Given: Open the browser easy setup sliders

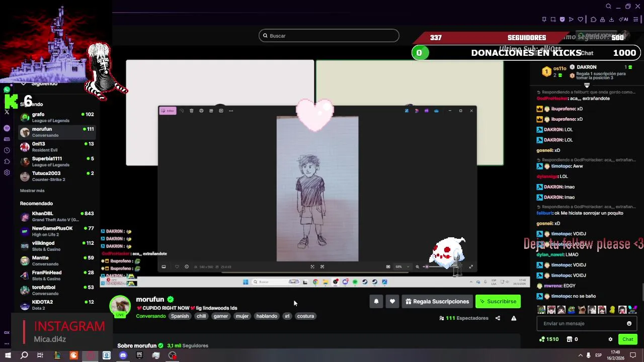Looking at the screenshot, I should click(x=636, y=20).
